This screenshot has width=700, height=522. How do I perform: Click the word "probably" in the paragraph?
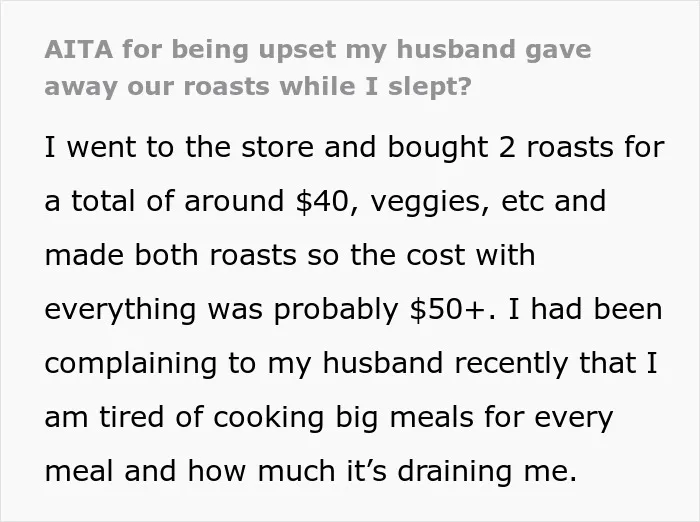(336, 310)
